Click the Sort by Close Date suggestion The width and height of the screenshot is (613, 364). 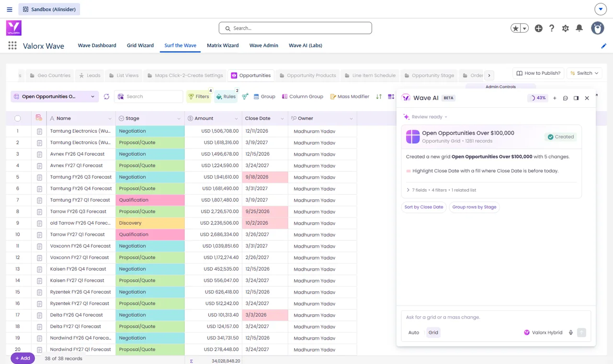424,207
